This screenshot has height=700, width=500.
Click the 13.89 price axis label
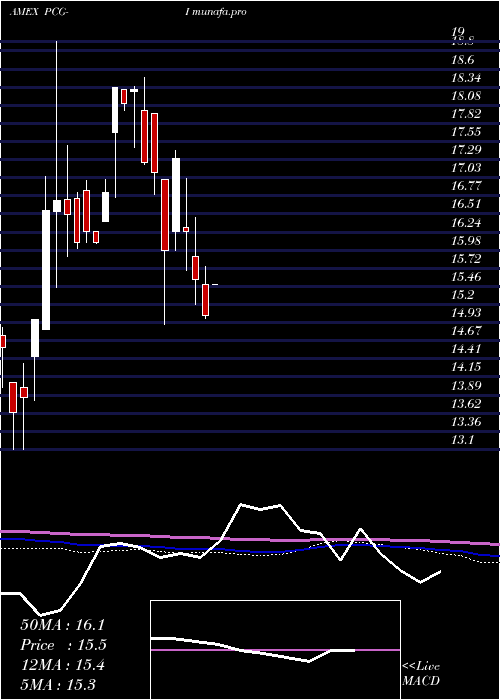pyautogui.click(x=466, y=385)
